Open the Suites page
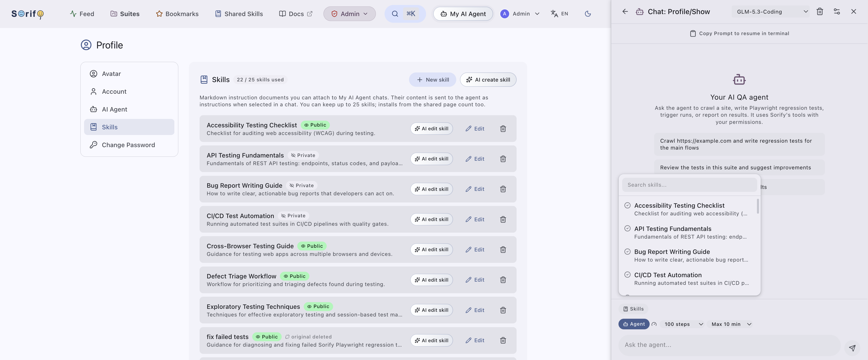 point(125,14)
